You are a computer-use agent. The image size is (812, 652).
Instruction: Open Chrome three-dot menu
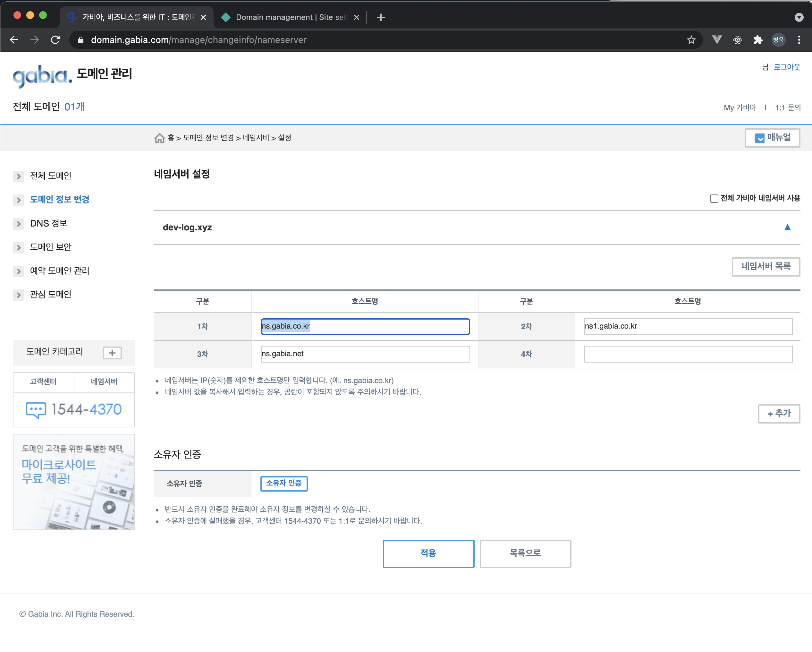click(x=799, y=40)
